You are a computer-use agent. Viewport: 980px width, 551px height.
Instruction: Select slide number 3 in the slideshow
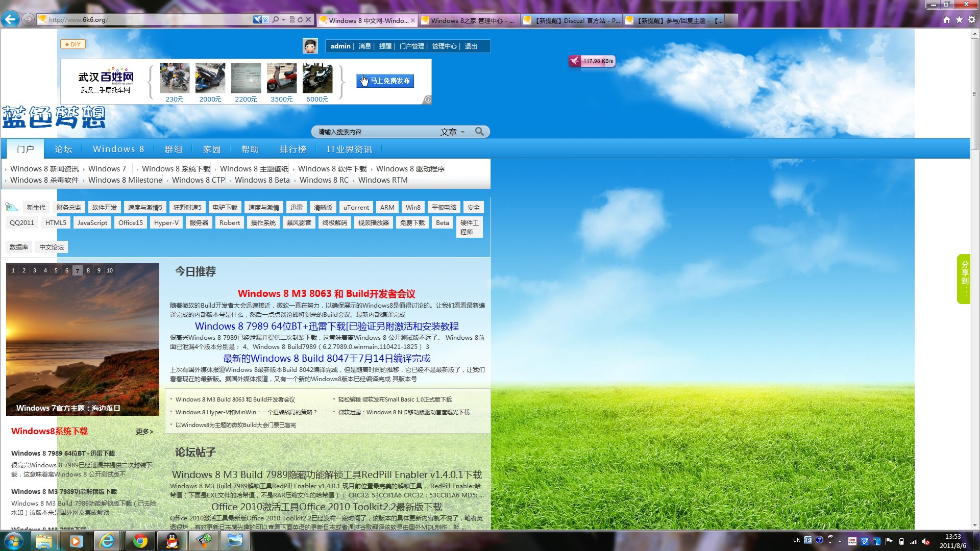(35, 270)
